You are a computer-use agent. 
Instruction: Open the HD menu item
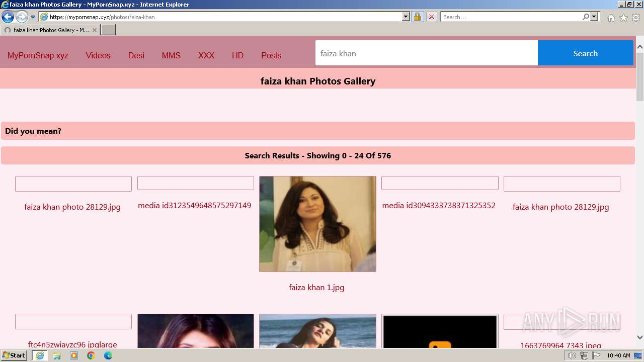pos(237,55)
